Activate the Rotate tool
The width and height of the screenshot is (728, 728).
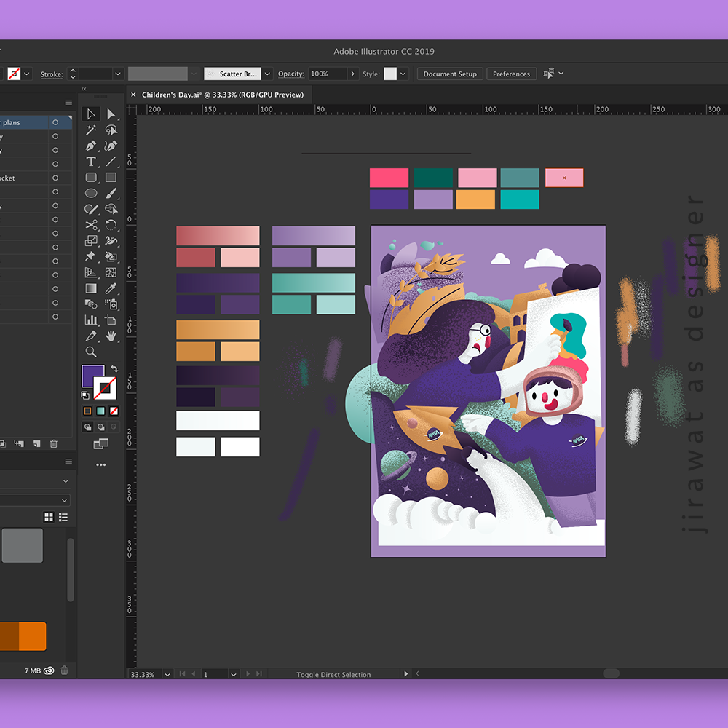[111, 225]
